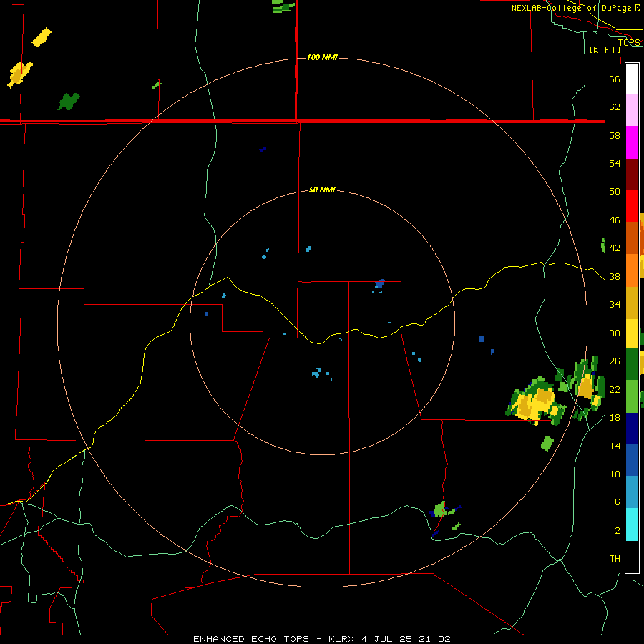Click the "10" legend value
This screenshot has height=644, width=644.
tap(615, 474)
